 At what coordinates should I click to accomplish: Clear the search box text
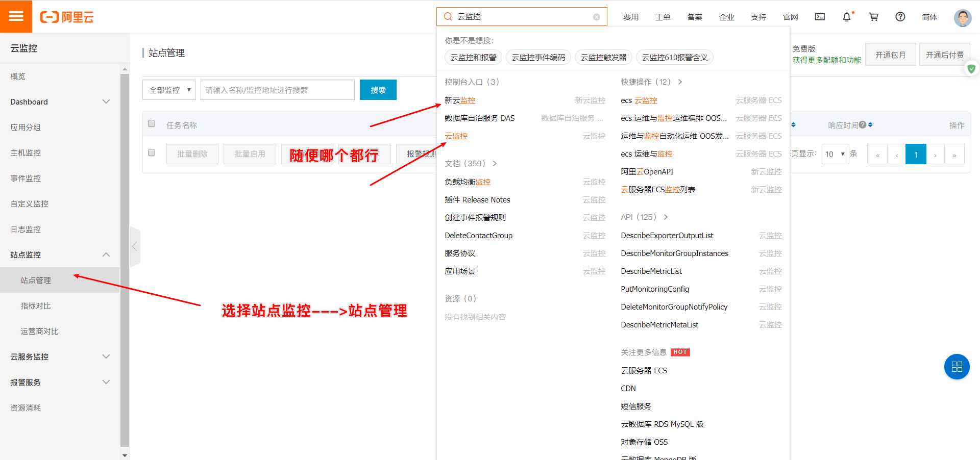click(596, 17)
